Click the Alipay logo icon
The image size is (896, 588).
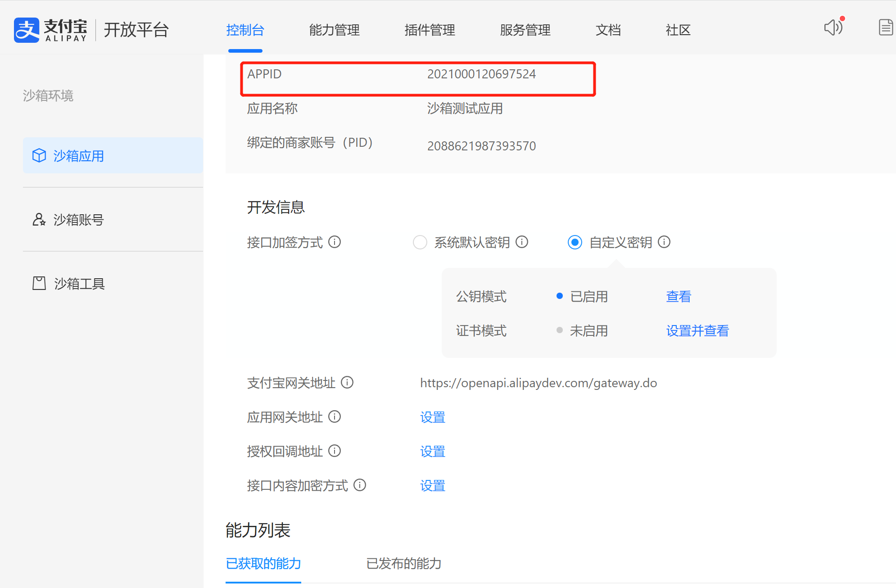click(x=26, y=30)
